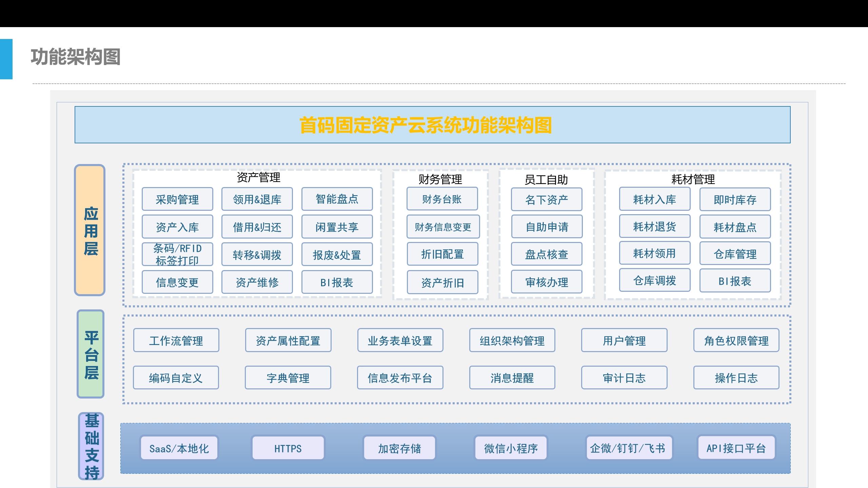Click SaaS/本地化 in 基础支持
The height and width of the screenshot is (488, 868).
pyautogui.click(x=179, y=448)
